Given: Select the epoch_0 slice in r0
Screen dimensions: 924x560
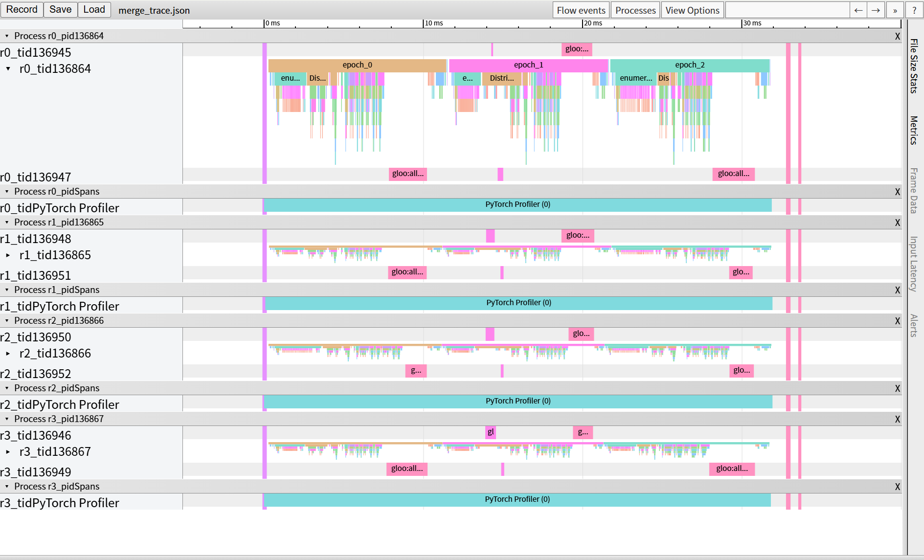Looking at the screenshot, I should [x=357, y=65].
